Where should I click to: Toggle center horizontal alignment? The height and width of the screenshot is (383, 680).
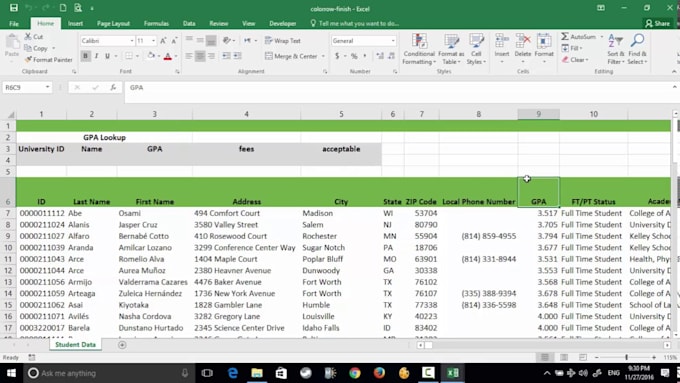click(x=200, y=56)
